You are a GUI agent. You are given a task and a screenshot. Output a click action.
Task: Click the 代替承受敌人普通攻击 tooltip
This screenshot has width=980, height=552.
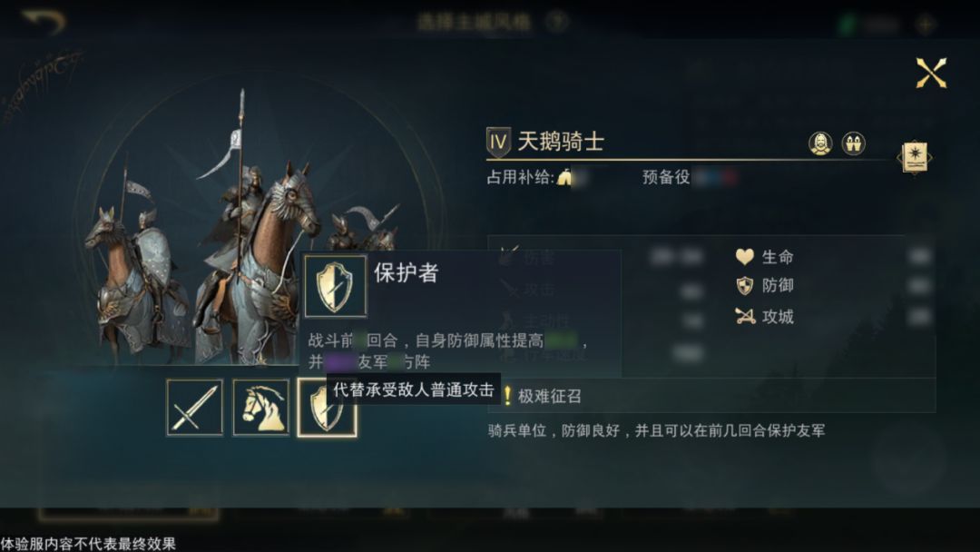(x=414, y=390)
